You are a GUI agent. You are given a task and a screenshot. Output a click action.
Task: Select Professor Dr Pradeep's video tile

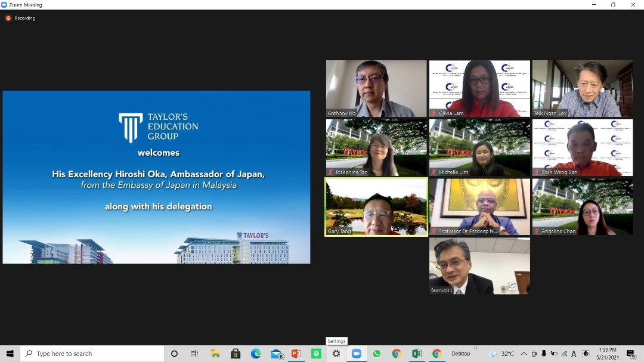click(479, 207)
